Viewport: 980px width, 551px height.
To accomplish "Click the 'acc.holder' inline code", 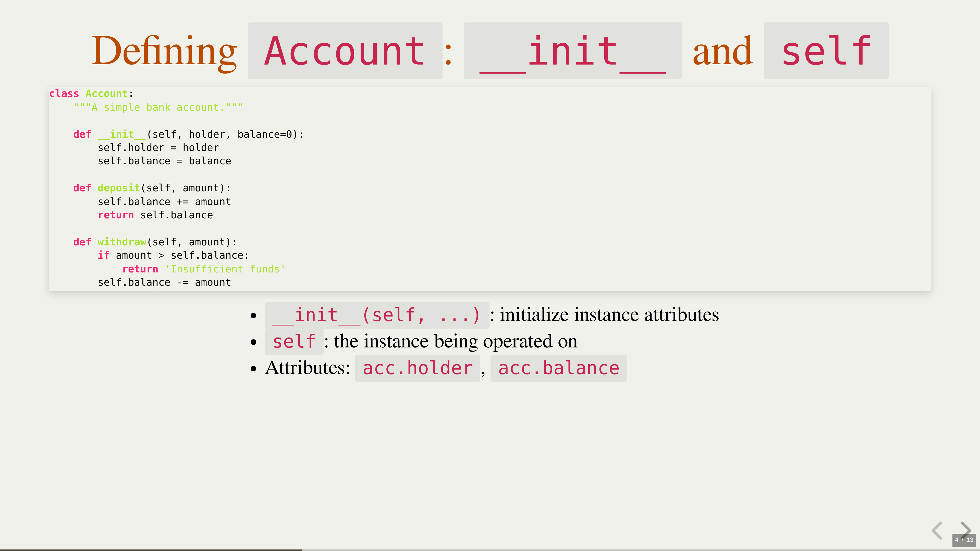I will (x=417, y=368).
